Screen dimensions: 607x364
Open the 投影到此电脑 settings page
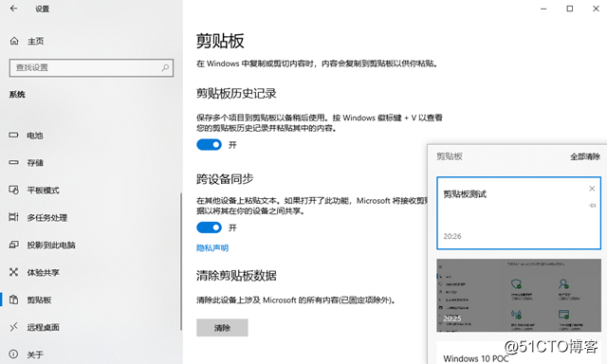(51, 246)
